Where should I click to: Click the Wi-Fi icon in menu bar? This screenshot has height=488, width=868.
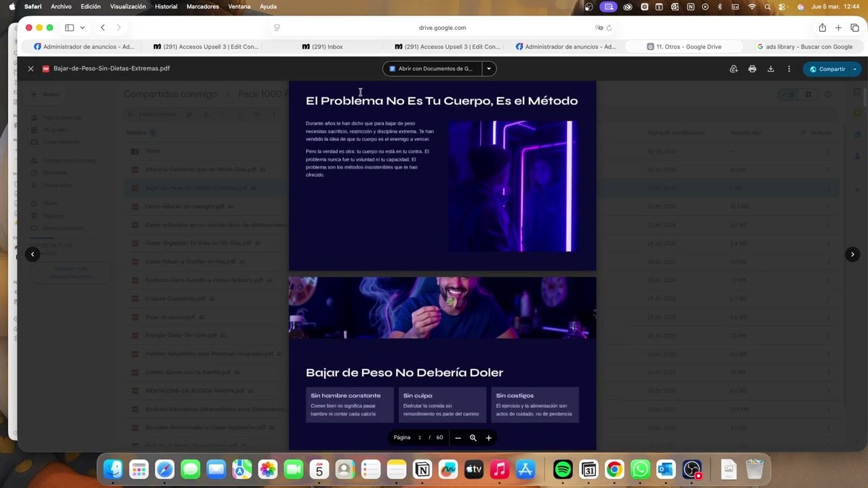click(x=752, y=7)
